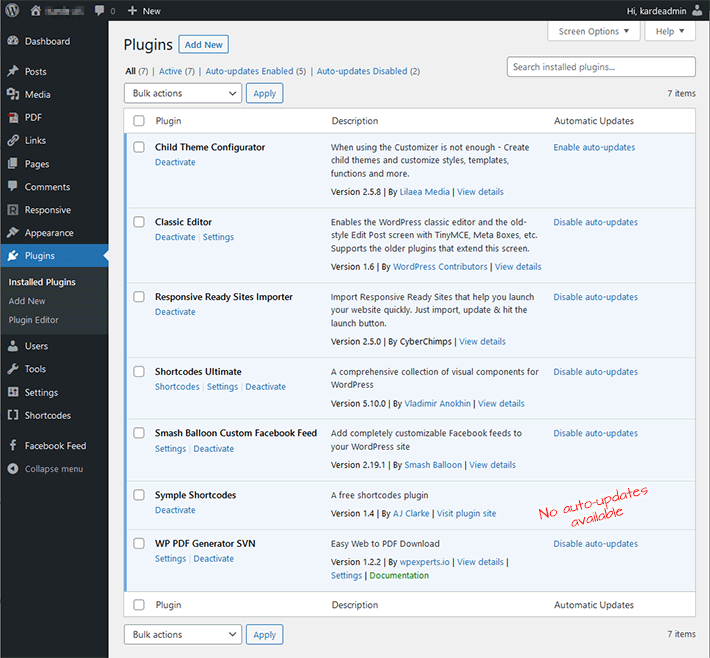Open site home icon in admin bar

[x=35, y=11]
